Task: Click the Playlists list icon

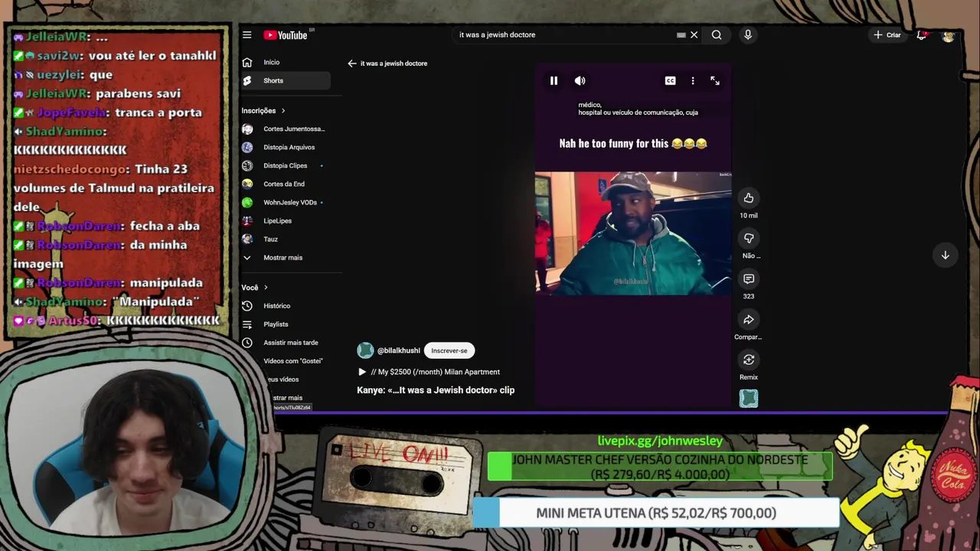Action: (x=247, y=324)
